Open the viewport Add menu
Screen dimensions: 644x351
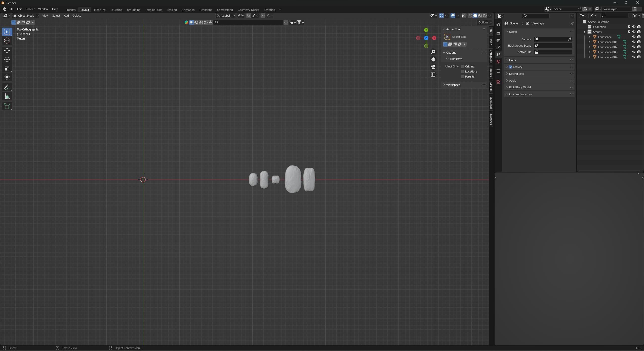(x=66, y=16)
